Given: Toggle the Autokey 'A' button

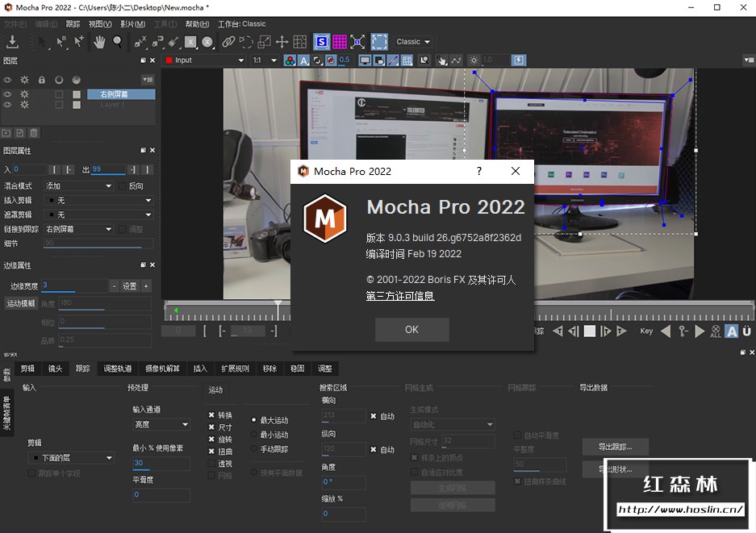Looking at the screenshot, I should tap(732, 331).
